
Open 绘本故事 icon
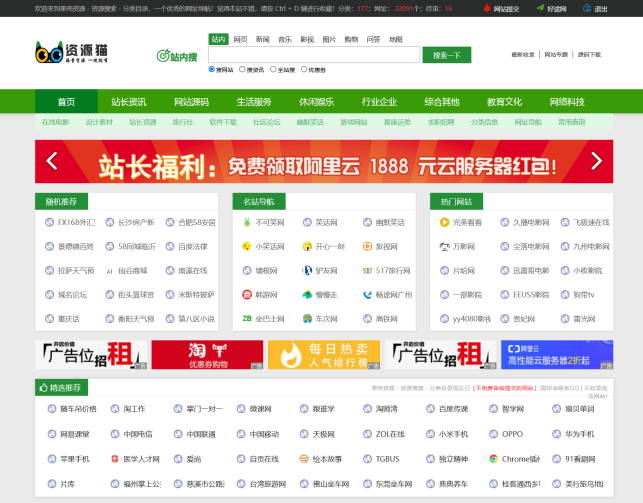pos(304,459)
